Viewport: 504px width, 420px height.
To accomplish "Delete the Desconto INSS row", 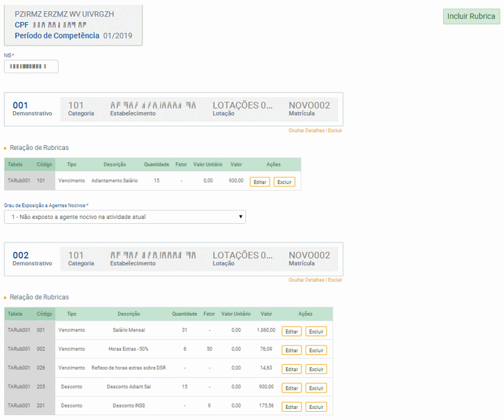I will [316, 407].
